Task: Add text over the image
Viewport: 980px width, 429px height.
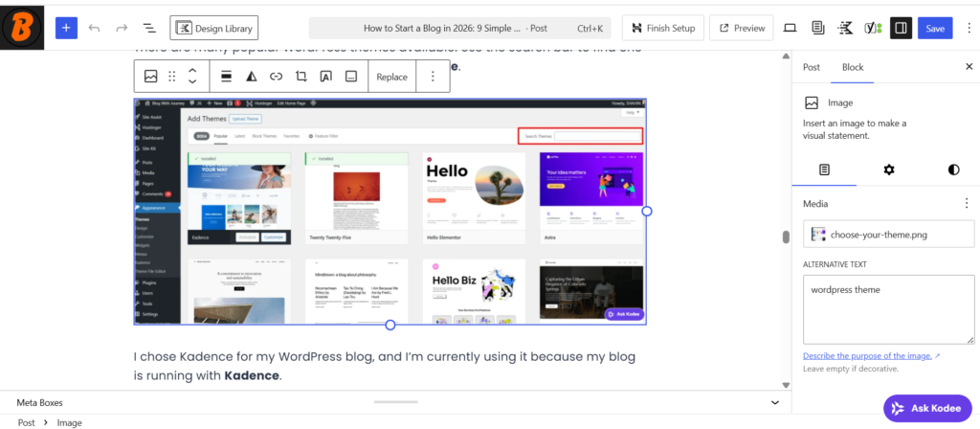Action: (325, 77)
